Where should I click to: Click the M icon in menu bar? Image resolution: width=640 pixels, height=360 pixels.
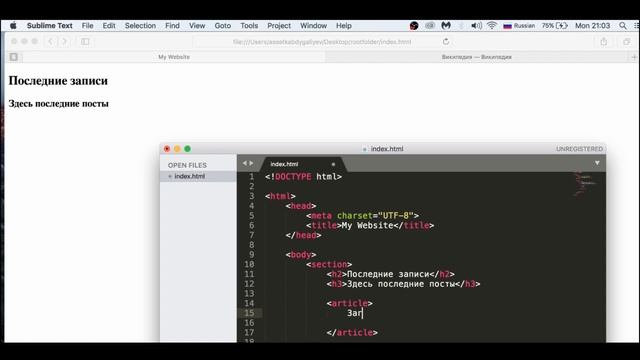coord(446,25)
